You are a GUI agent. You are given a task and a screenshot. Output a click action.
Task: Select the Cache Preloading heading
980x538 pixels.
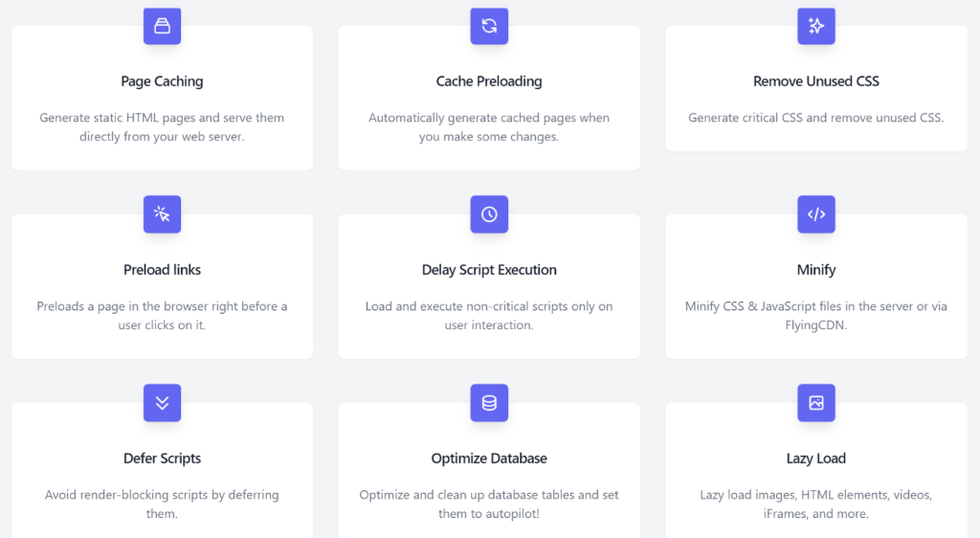tap(489, 81)
